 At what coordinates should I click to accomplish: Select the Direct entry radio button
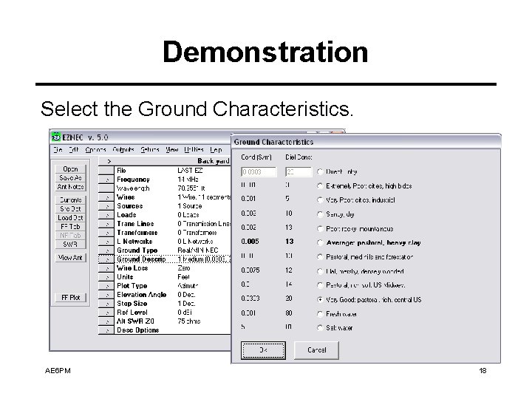(x=320, y=171)
